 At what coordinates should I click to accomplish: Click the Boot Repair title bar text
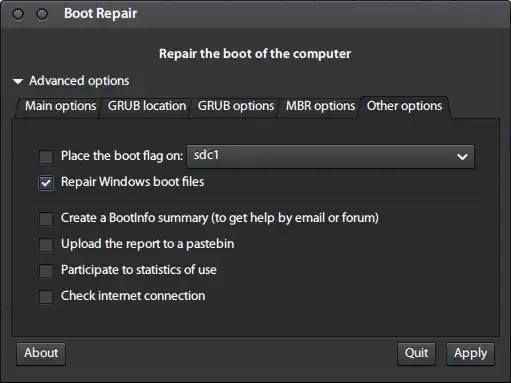point(100,14)
